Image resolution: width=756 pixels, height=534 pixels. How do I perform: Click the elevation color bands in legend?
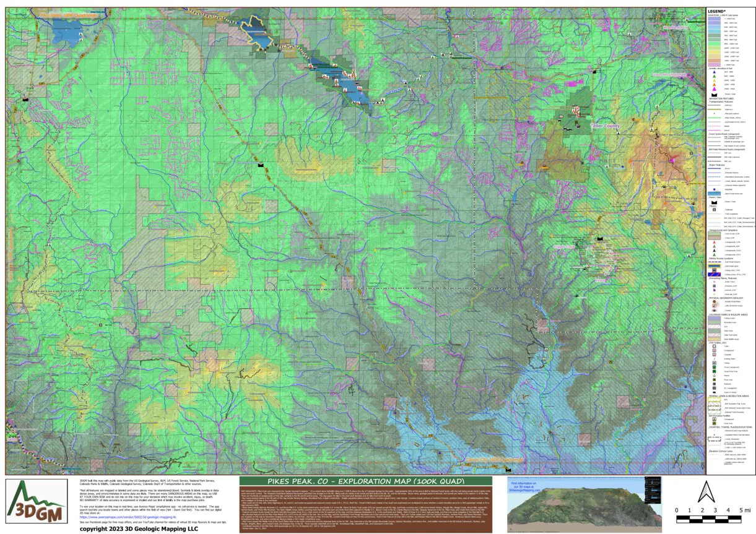(716, 41)
